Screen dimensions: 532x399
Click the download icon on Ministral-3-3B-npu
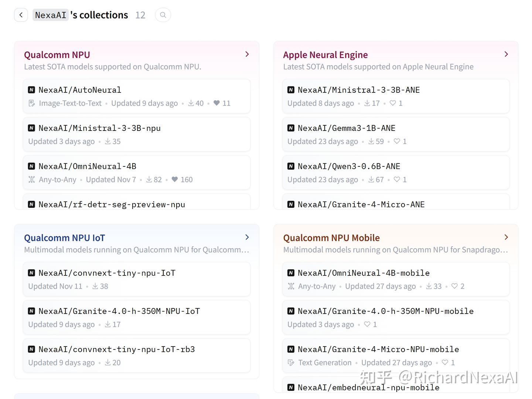tap(108, 141)
